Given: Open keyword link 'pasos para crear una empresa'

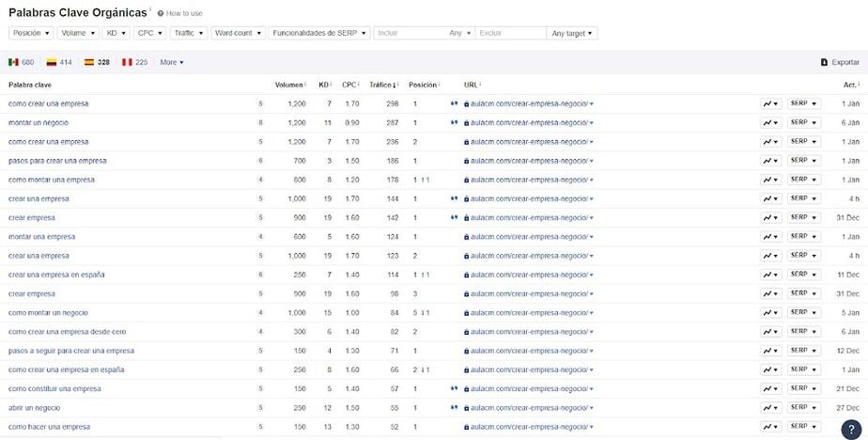Looking at the screenshot, I should (57, 161).
